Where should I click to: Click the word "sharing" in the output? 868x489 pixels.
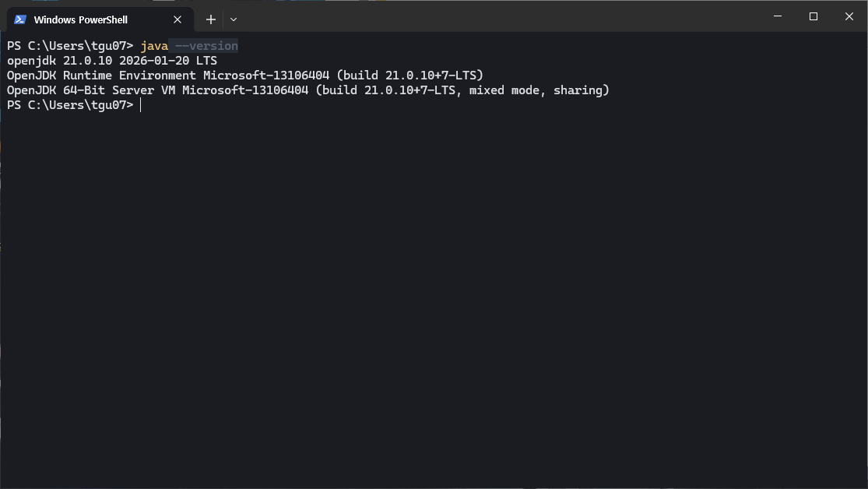(x=578, y=90)
